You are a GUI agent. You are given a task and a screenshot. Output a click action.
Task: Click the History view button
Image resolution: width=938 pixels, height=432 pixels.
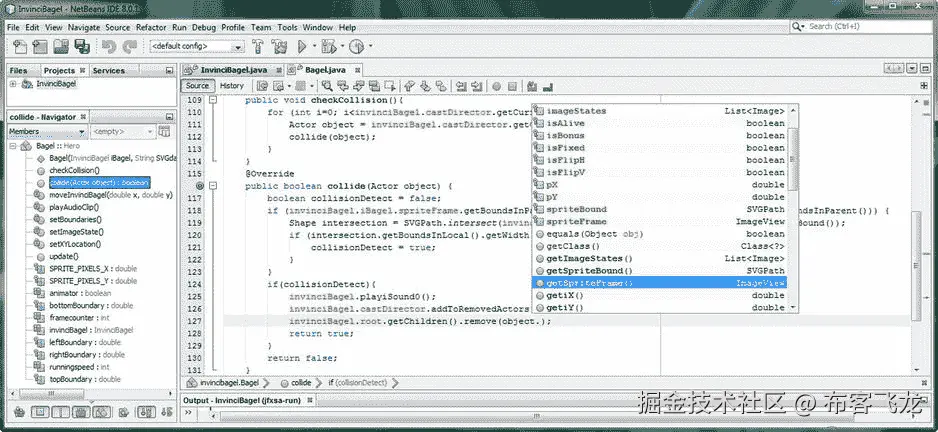pyautogui.click(x=232, y=86)
